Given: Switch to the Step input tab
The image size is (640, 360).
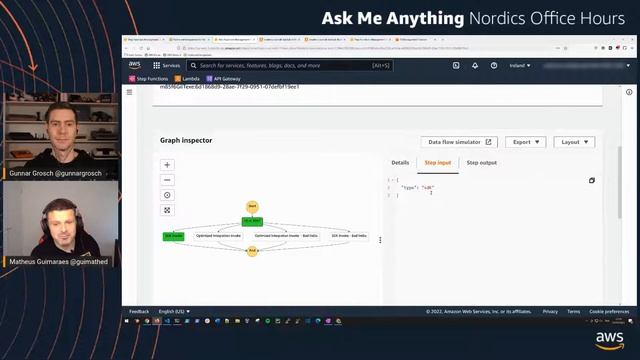Looking at the screenshot, I should pos(438,163).
